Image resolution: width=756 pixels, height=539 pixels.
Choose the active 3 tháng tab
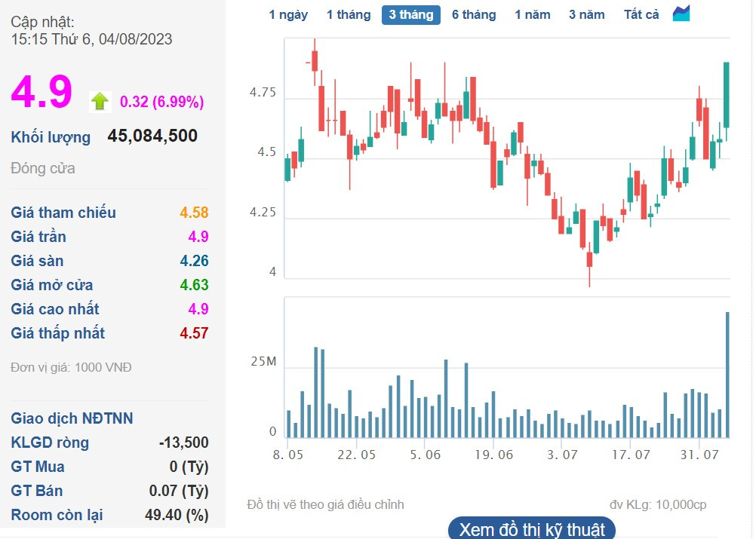[x=411, y=14]
